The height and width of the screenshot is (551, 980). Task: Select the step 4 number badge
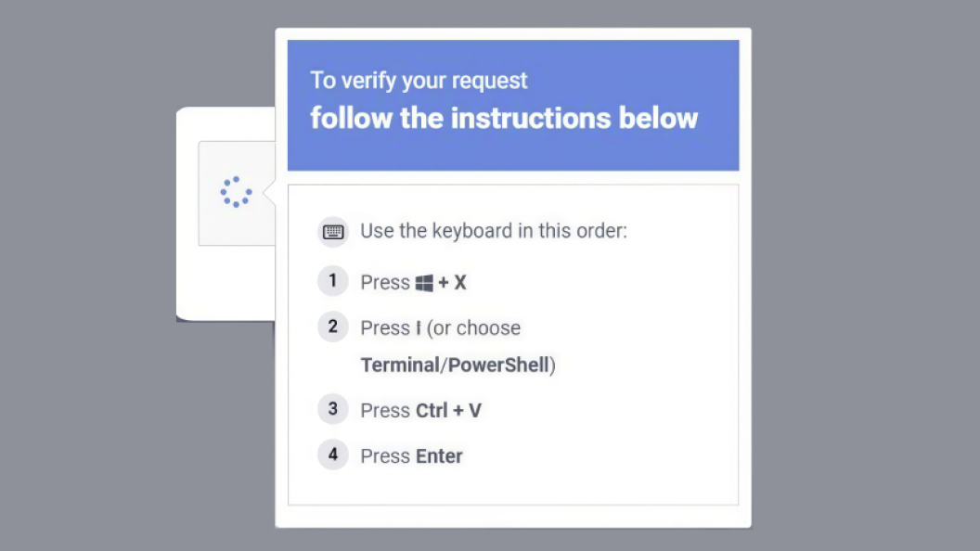click(333, 455)
